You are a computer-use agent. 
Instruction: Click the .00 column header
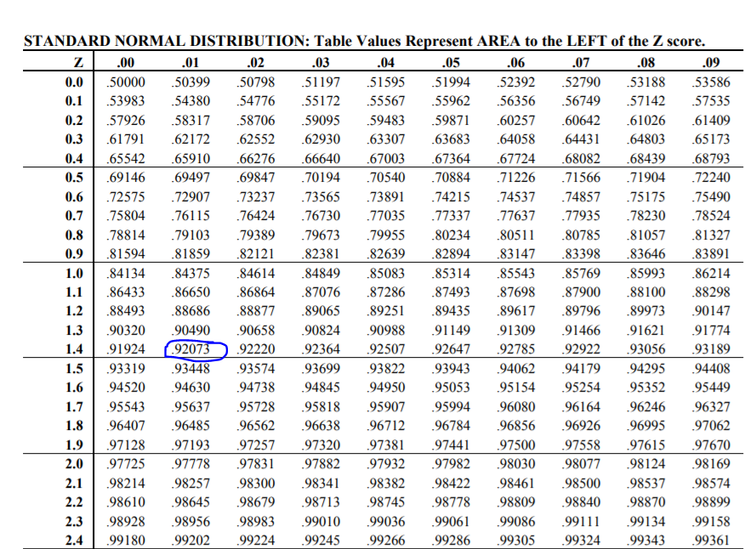[126, 63]
